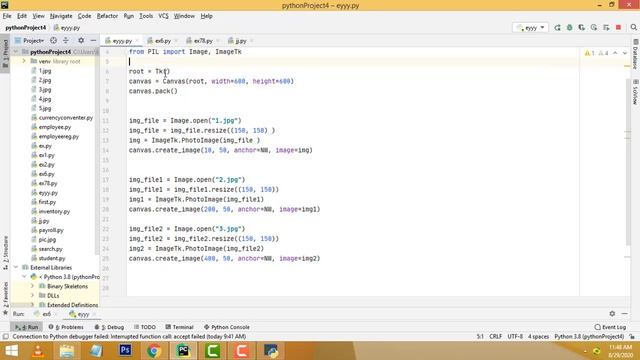Image resolution: width=640 pixels, height=360 pixels.
Task: Hide the Run panel with minus icon
Action: click(625, 313)
